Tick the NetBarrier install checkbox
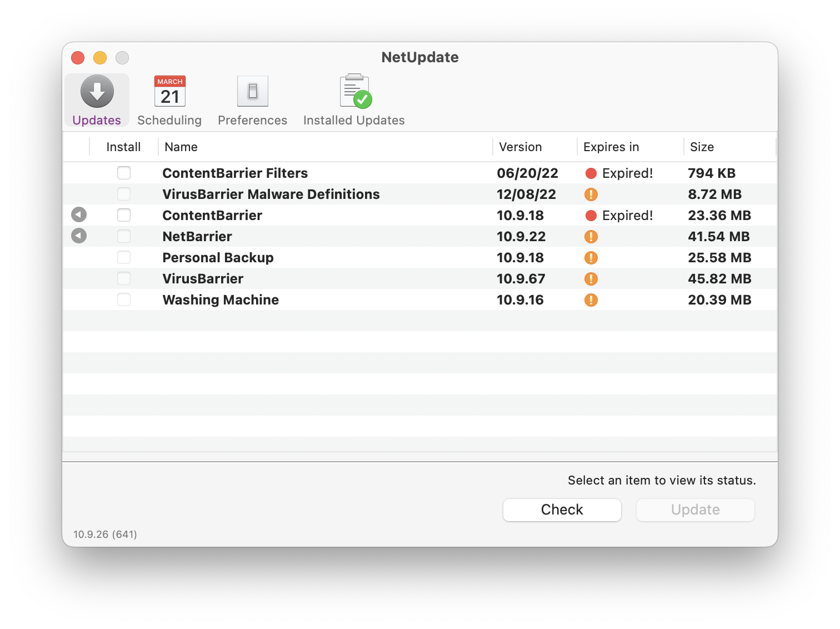Image resolution: width=840 pixels, height=629 pixels. pyautogui.click(x=124, y=236)
